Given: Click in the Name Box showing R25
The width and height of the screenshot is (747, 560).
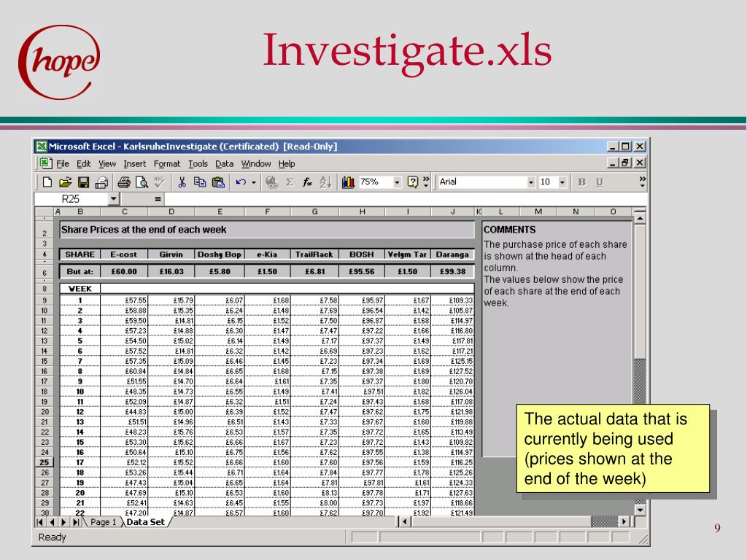Looking at the screenshot, I should 71,199.
